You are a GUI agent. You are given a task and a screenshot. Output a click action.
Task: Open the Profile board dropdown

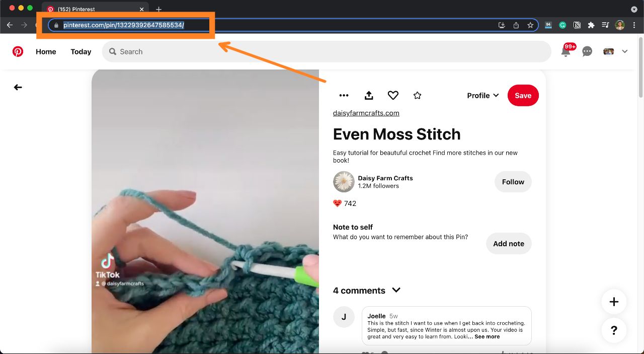[x=482, y=95]
